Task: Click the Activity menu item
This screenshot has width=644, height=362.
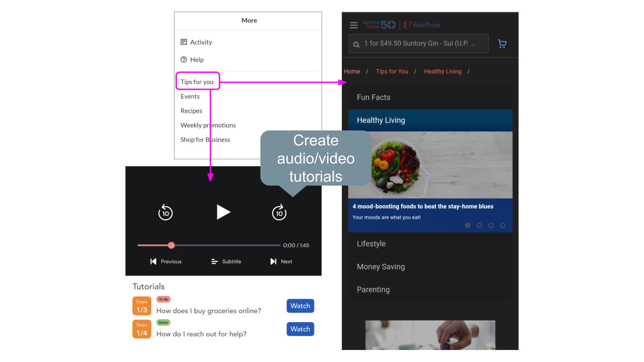Action: click(x=201, y=42)
